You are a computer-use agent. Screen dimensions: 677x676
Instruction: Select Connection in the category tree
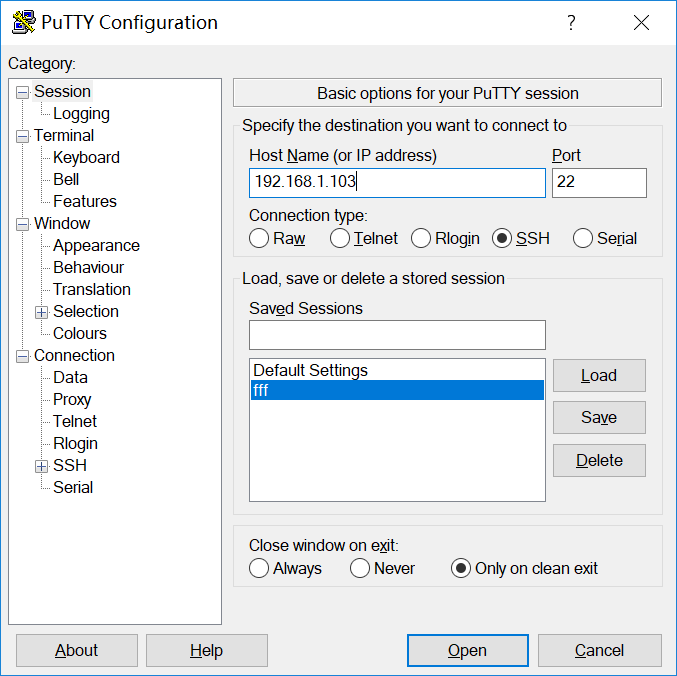(x=74, y=356)
